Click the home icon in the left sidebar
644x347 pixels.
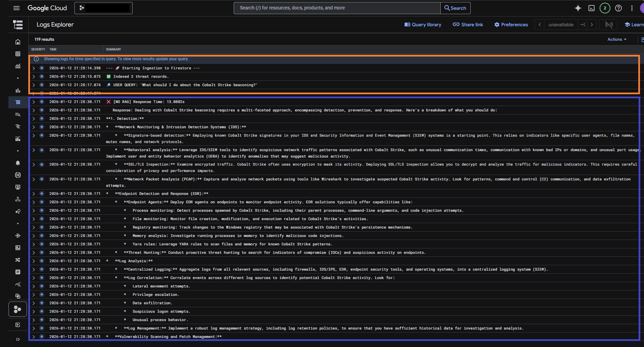(18, 42)
